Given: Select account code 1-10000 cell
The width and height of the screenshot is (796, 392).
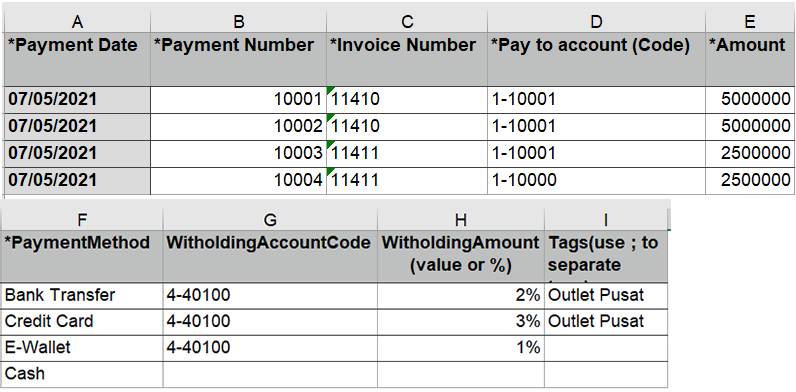Looking at the screenshot, I should click(596, 180).
